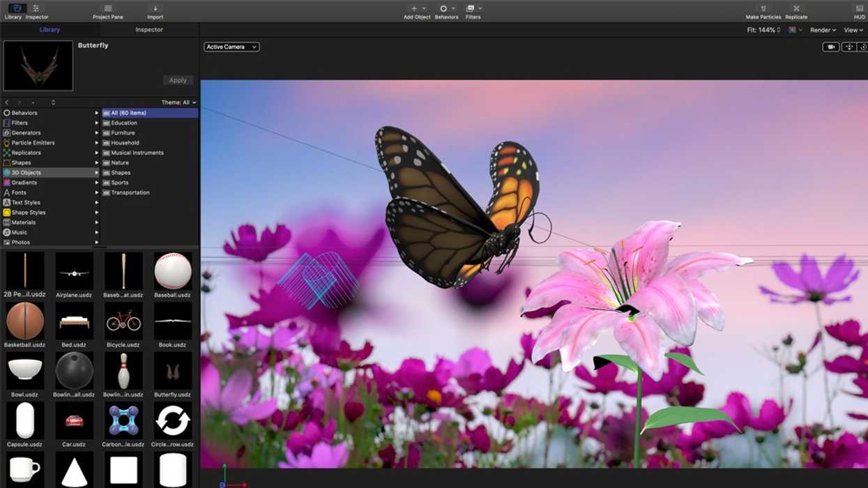Expand the arrow next to Materials
The height and width of the screenshot is (488, 868).
point(97,222)
